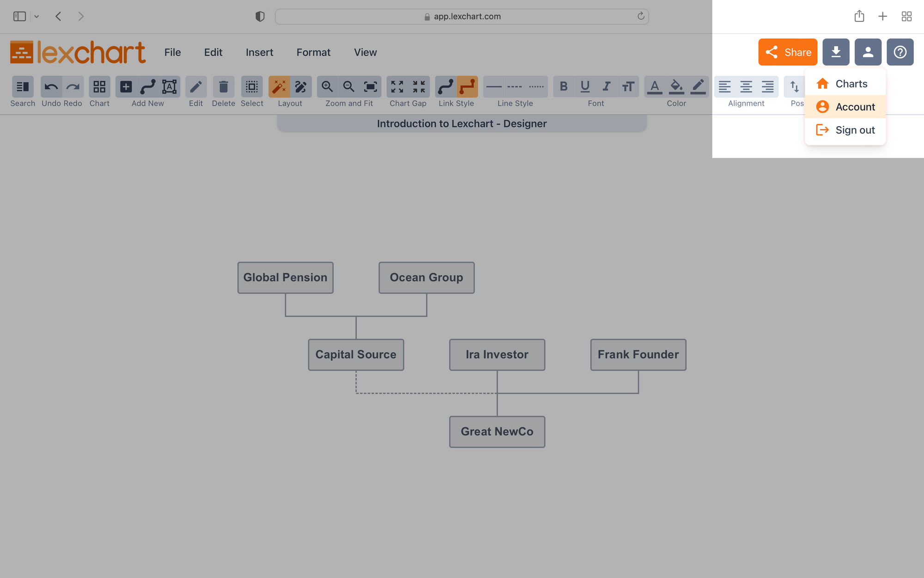Click on the Great NewCo node
924x578 pixels.
click(x=497, y=431)
